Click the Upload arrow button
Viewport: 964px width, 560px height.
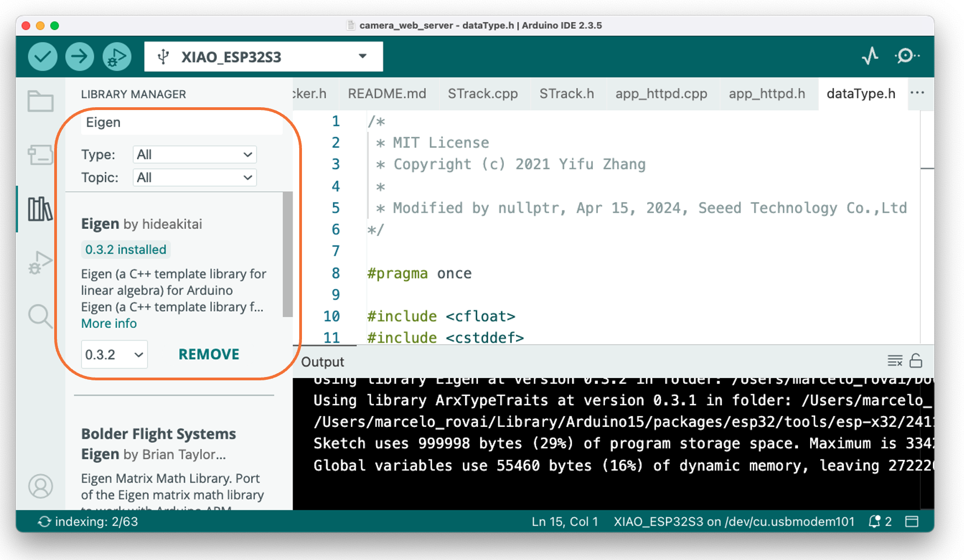click(80, 56)
